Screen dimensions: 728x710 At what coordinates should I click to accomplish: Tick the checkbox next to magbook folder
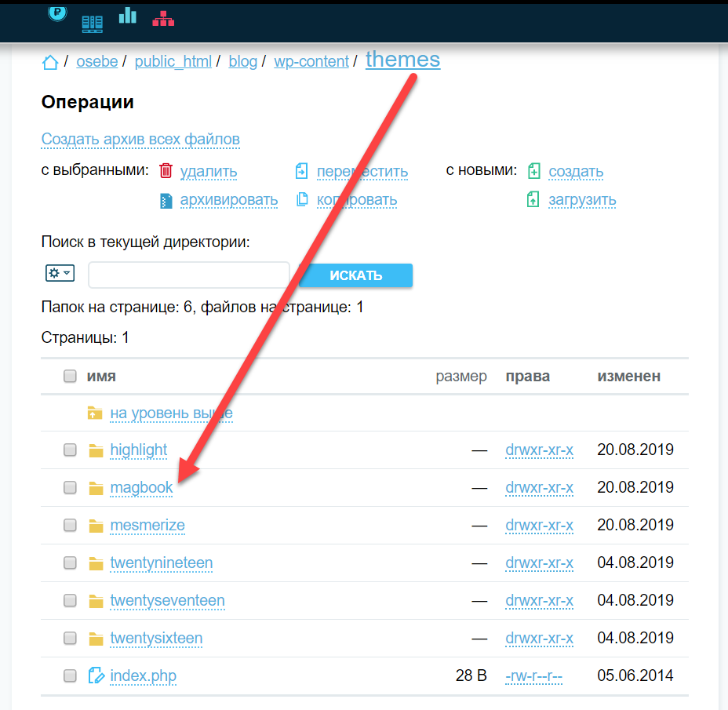70,488
